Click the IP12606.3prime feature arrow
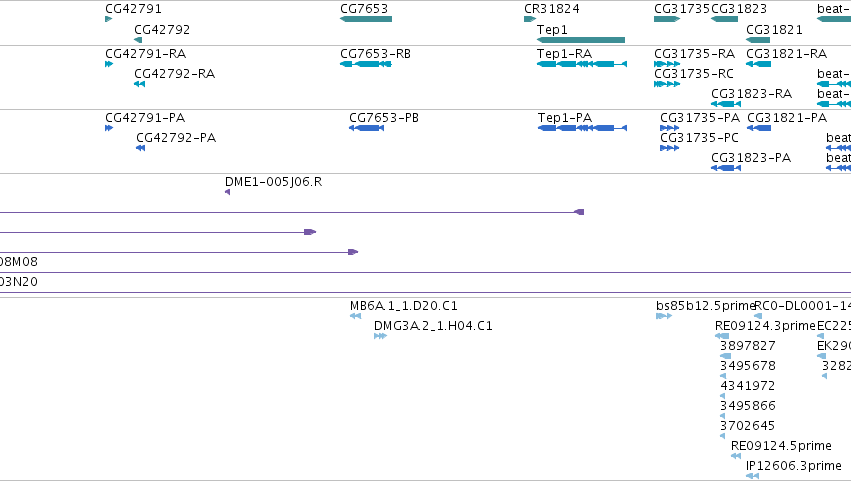The height and width of the screenshot is (481, 851). (752, 476)
